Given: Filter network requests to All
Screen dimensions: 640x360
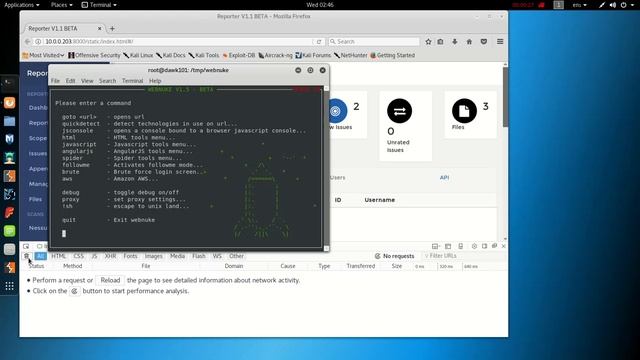Looking at the screenshot, I should coord(40,256).
